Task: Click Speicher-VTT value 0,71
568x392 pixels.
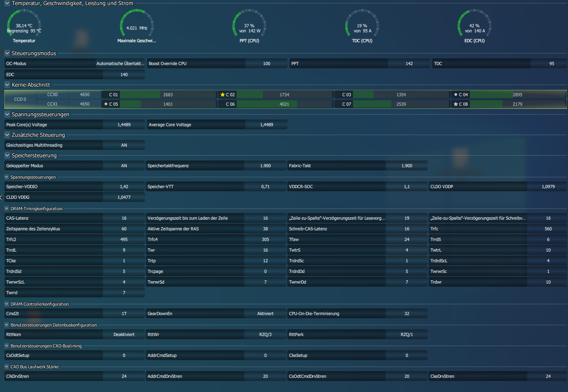Action: (265, 187)
